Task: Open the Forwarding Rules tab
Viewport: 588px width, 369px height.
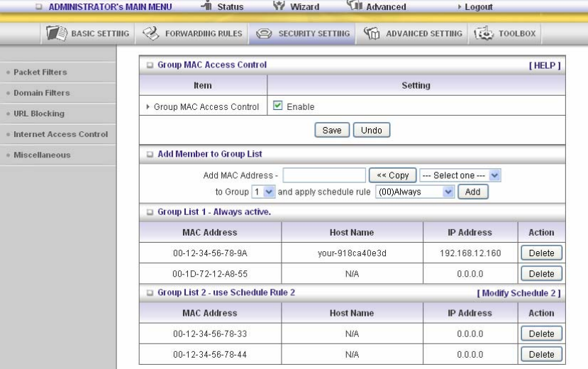Action: tap(192, 33)
